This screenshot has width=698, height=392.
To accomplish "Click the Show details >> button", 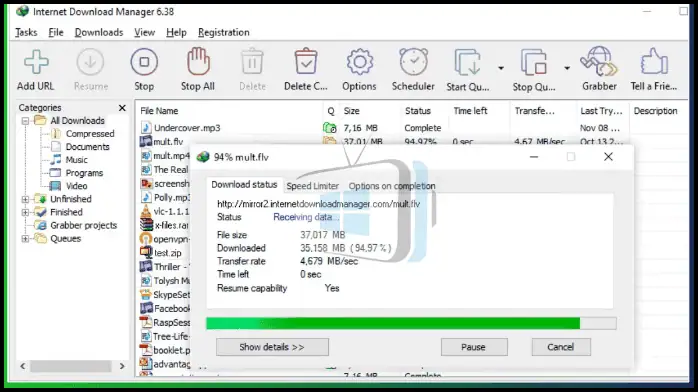I will (272, 347).
